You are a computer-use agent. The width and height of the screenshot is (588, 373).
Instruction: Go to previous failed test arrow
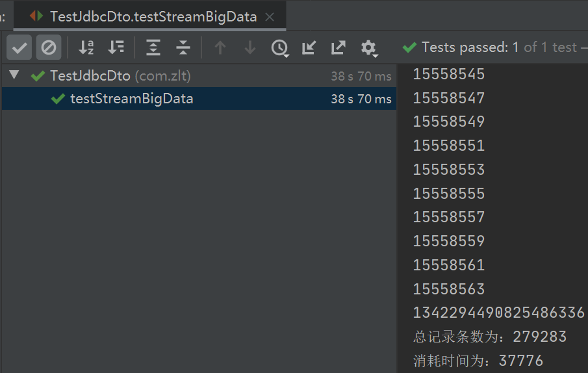tap(220, 47)
